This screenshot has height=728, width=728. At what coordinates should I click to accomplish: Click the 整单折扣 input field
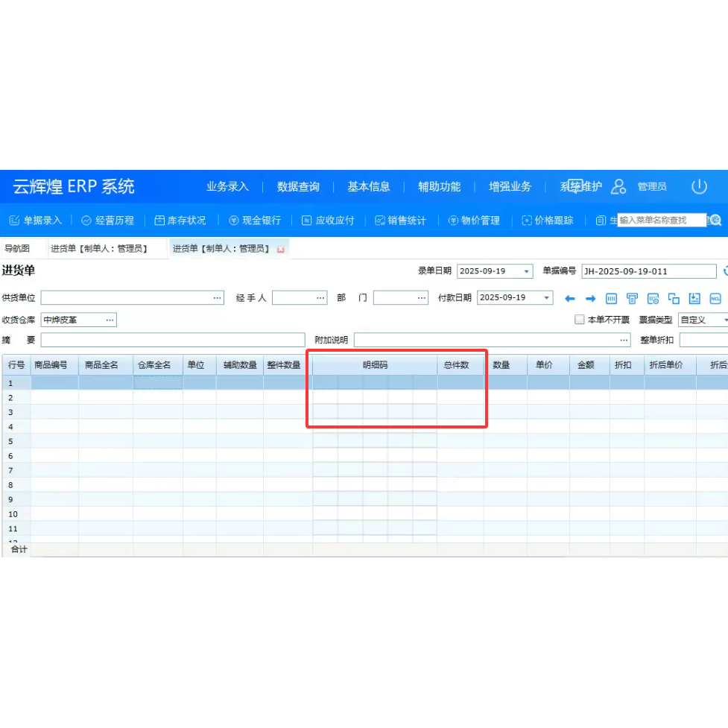[703, 340]
